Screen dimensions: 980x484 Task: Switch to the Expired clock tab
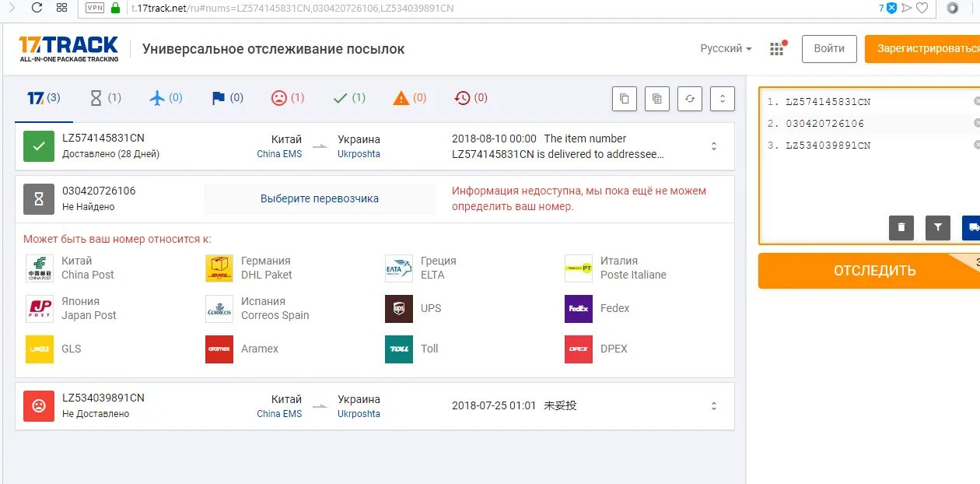(x=471, y=98)
